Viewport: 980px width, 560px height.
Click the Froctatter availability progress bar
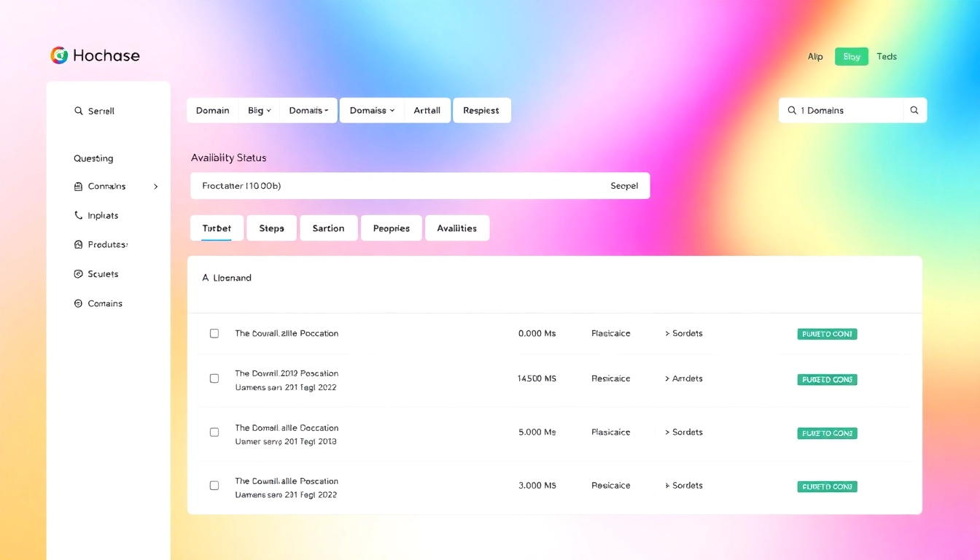pos(420,185)
